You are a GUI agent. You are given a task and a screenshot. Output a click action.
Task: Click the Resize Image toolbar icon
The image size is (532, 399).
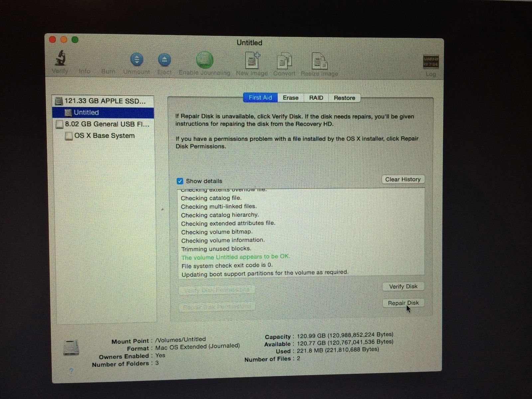click(320, 61)
